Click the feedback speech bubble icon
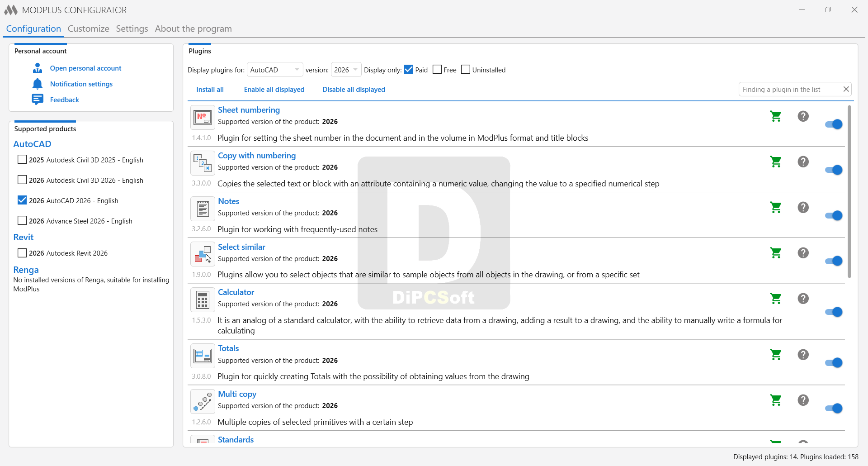The height and width of the screenshot is (466, 868). (38, 100)
